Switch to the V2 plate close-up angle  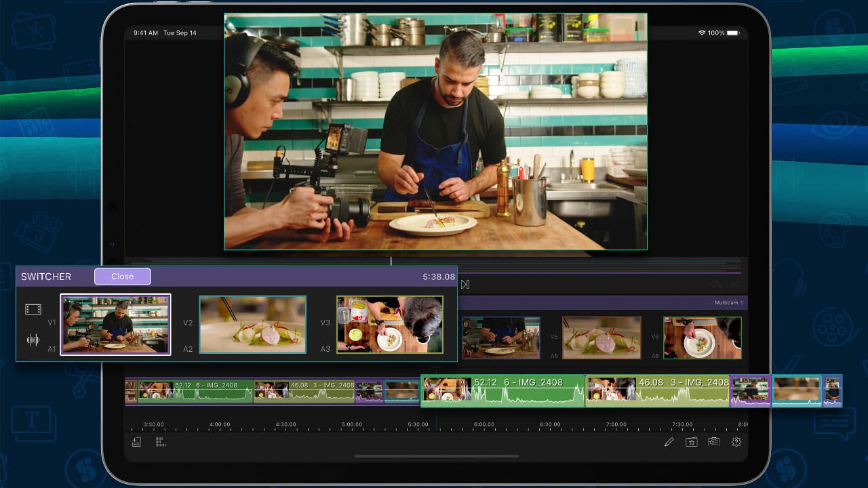252,324
